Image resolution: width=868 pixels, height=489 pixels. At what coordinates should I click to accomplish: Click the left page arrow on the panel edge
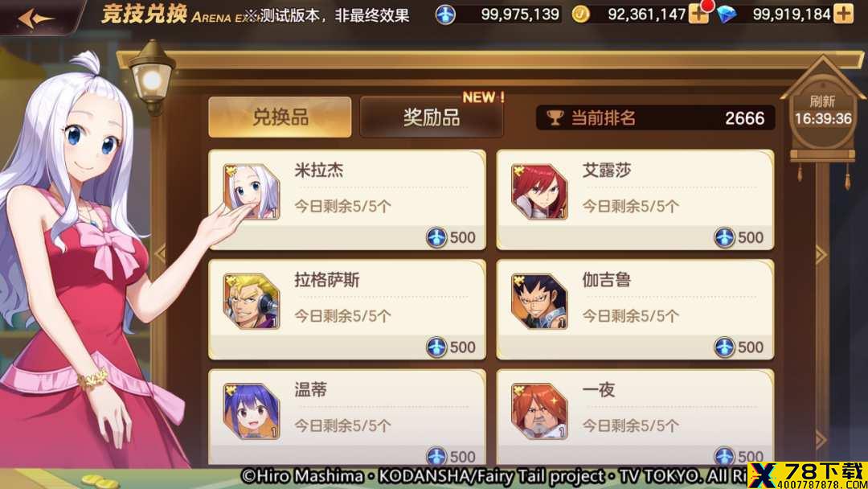tap(161, 254)
